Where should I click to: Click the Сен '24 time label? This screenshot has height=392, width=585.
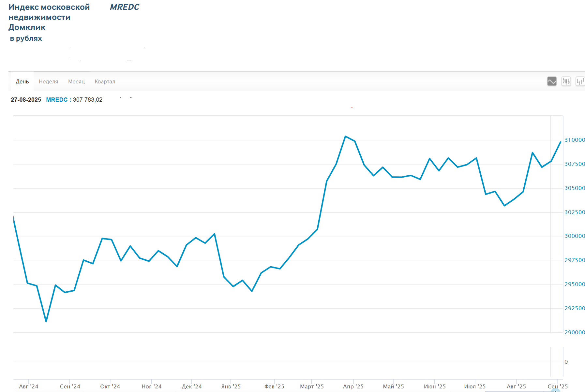point(70,386)
